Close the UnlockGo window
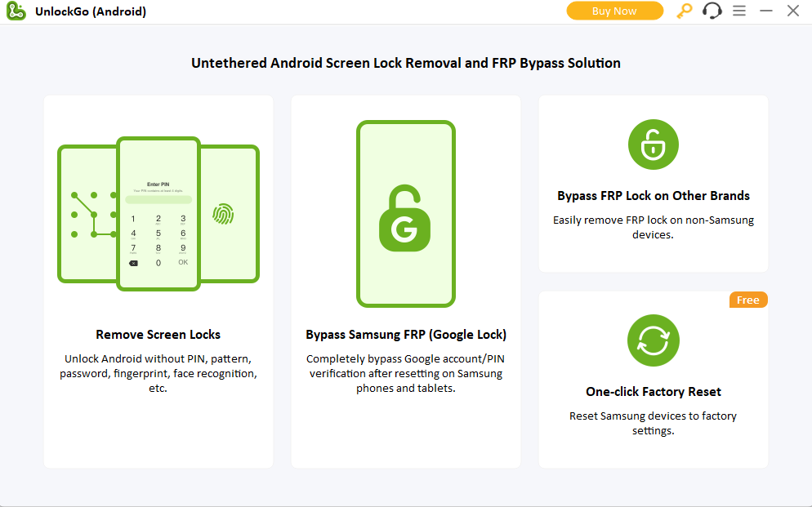812x507 pixels. tap(792, 11)
